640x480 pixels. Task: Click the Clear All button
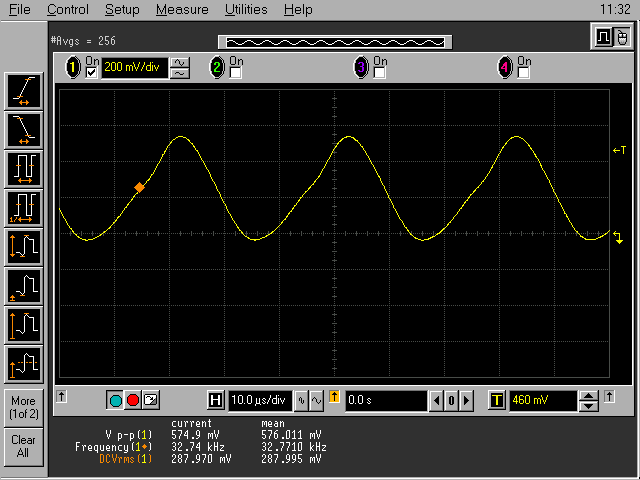[24, 447]
